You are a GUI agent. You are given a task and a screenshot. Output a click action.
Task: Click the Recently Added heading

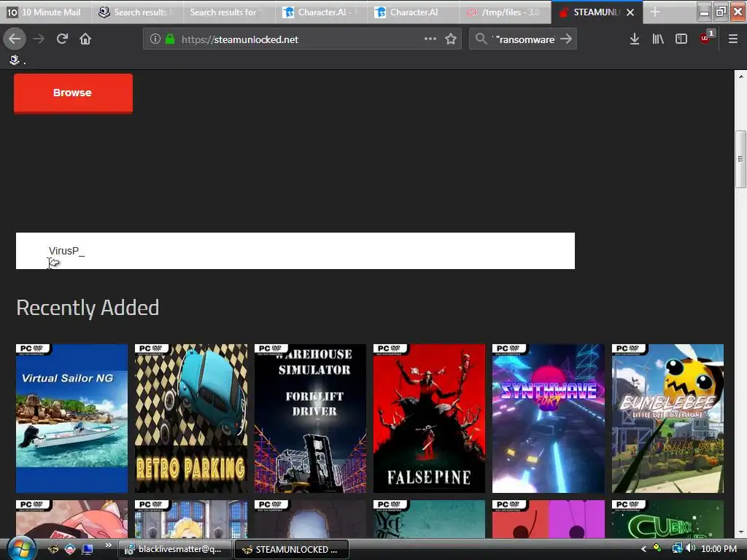88,308
